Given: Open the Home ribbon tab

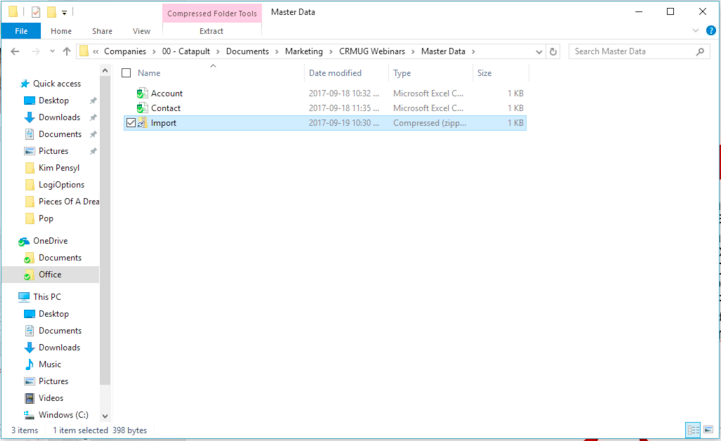Looking at the screenshot, I should coord(61,31).
